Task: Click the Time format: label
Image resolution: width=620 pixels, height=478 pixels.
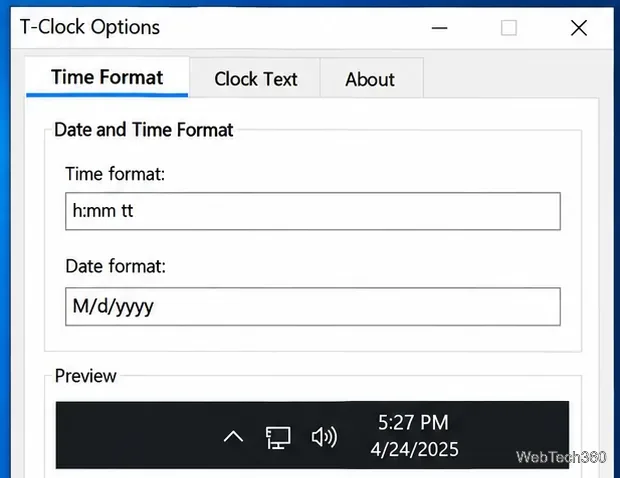Action: click(115, 174)
